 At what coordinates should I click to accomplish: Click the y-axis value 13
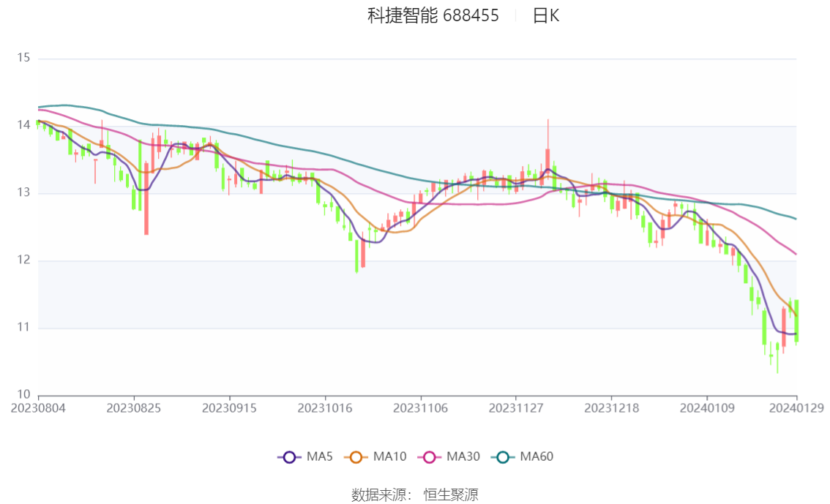pos(23,192)
